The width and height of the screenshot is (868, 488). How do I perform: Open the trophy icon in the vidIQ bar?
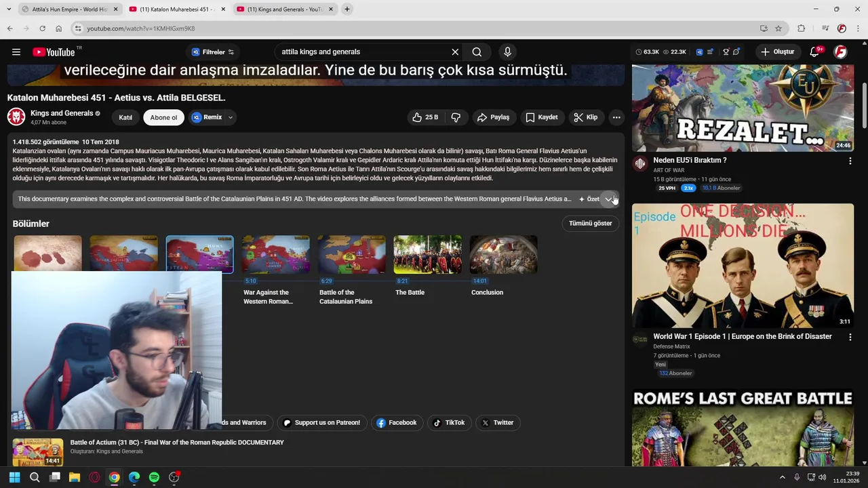point(726,52)
